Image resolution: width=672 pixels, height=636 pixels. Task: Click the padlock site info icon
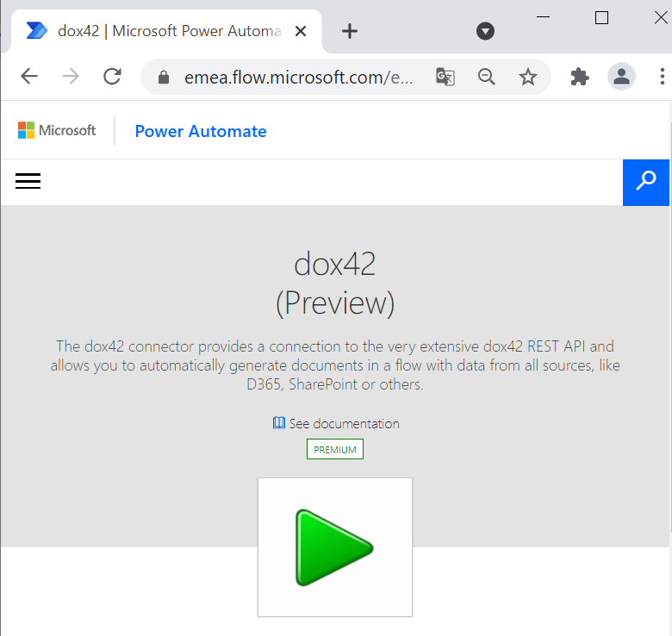(164, 78)
